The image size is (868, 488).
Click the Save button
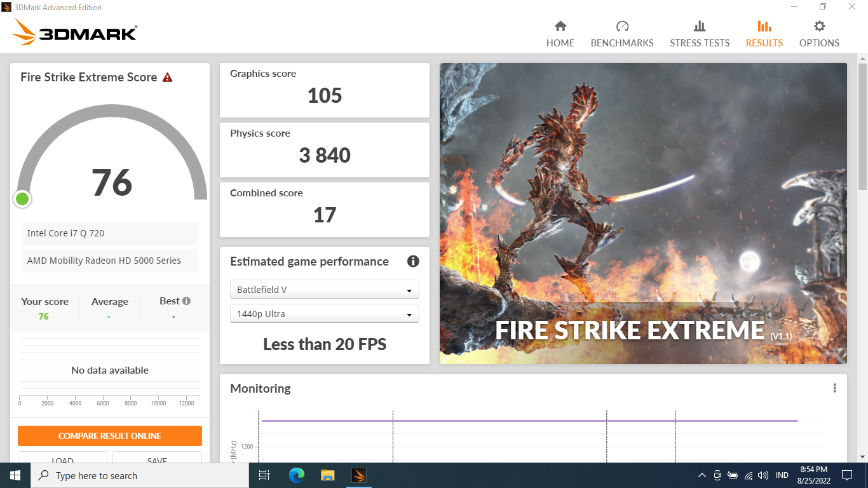pos(157,457)
